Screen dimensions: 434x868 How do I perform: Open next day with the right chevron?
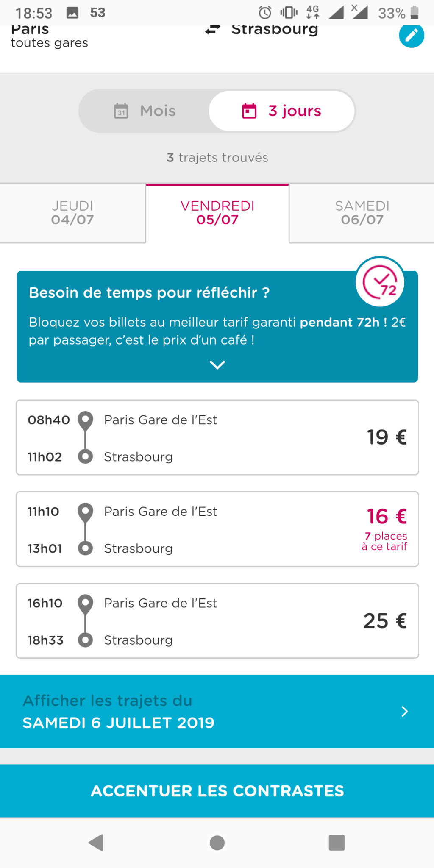[405, 711]
